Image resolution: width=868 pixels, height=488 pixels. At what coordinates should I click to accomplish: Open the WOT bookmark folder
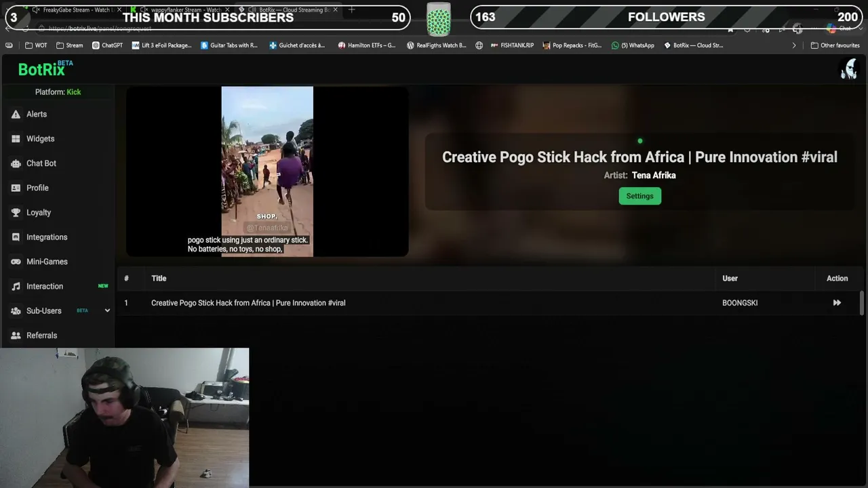(36, 45)
